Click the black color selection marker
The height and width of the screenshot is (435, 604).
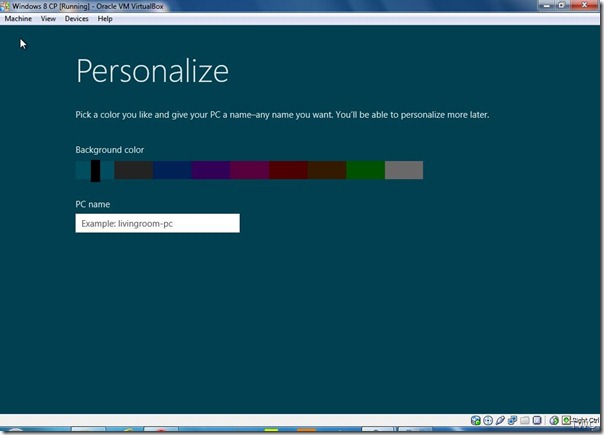[x=95, y=171]
